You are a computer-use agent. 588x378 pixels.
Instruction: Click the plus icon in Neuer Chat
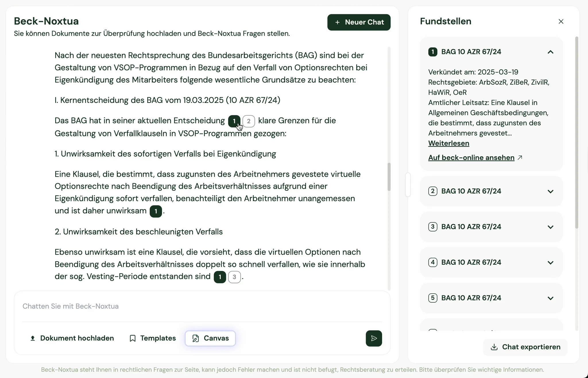point(337,22)
